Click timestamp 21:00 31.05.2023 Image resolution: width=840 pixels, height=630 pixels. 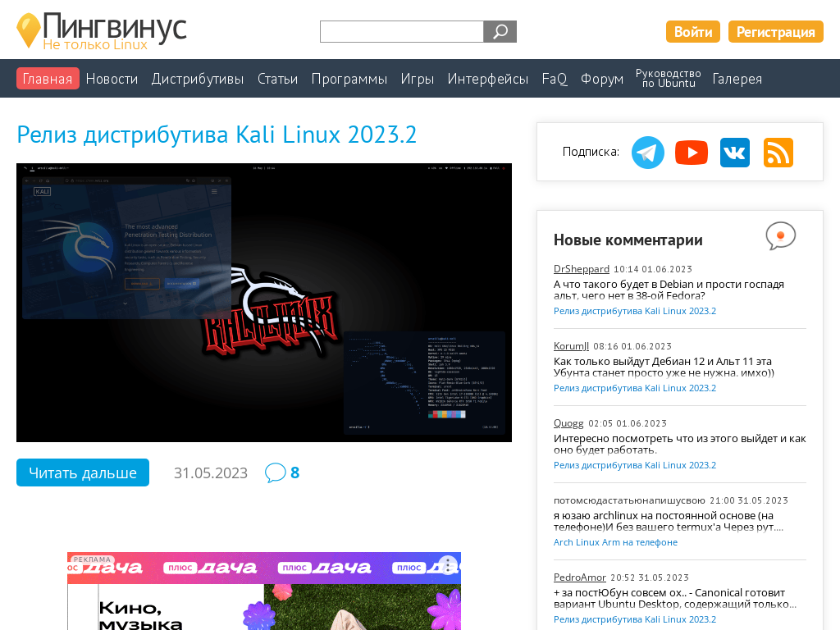[749, 501]
